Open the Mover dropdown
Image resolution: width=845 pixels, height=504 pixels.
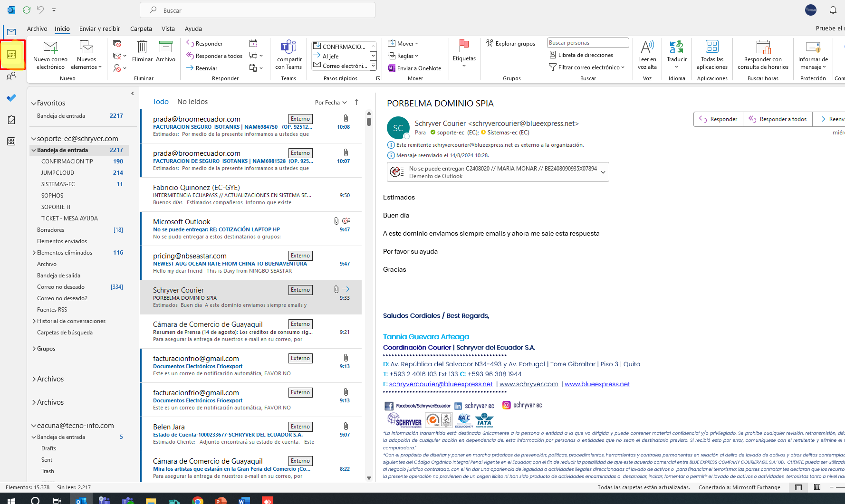(403, 44)
